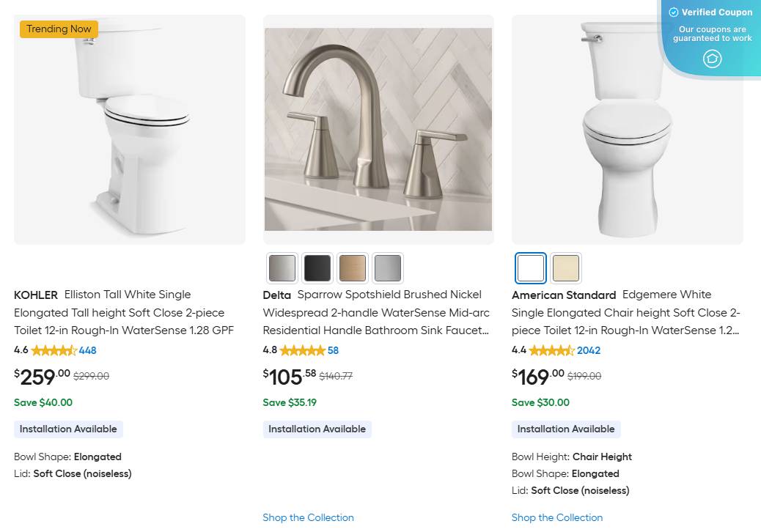
Task: Click Installation Available under the KOHLER toilet
Action: (x=68, y=429)
